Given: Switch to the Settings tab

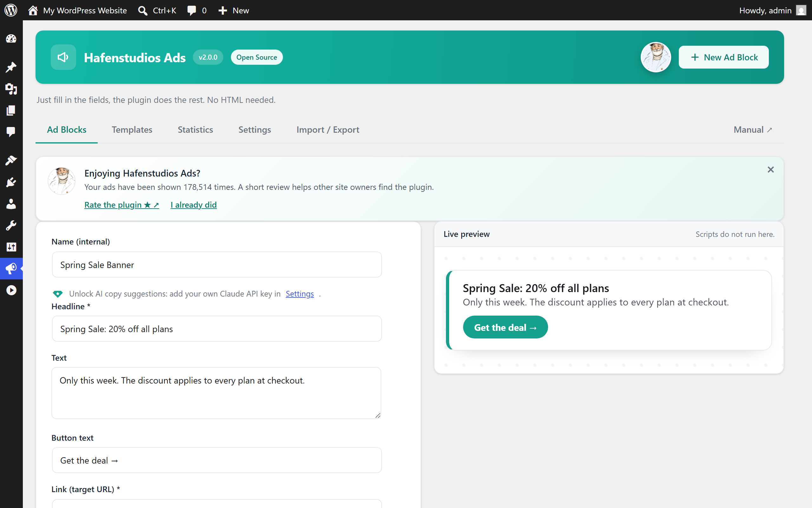Looking at the screenshot, I should (255, 130).
